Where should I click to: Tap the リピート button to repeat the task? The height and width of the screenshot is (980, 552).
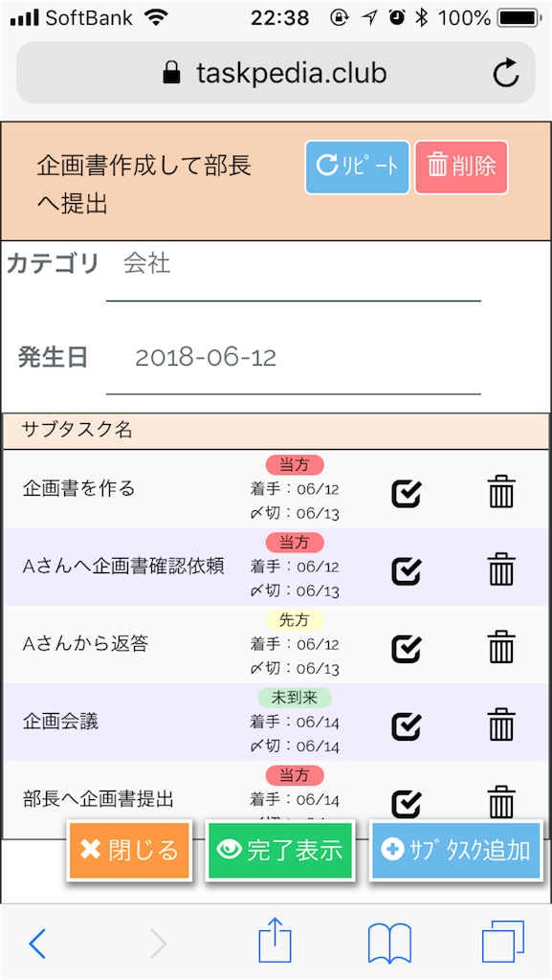click(356, 167)
